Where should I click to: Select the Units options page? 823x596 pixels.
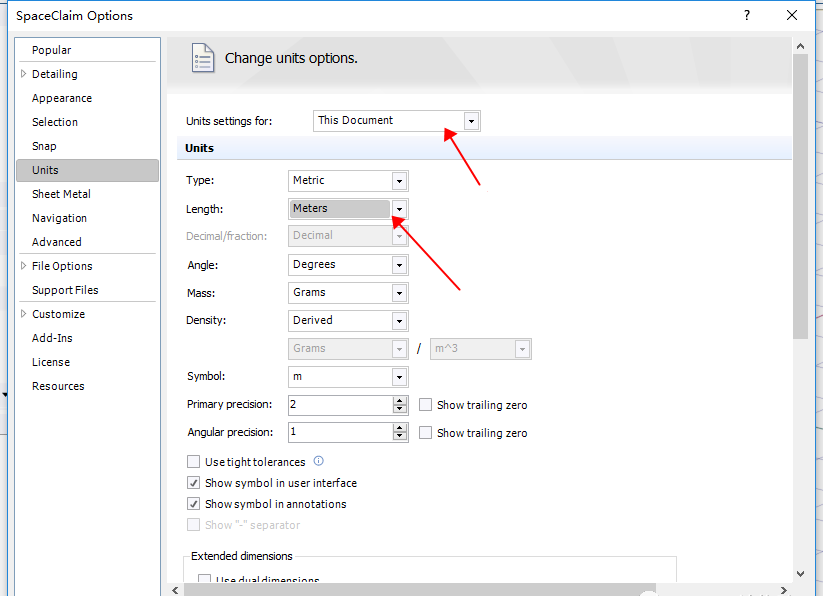[x=88, y=170]
